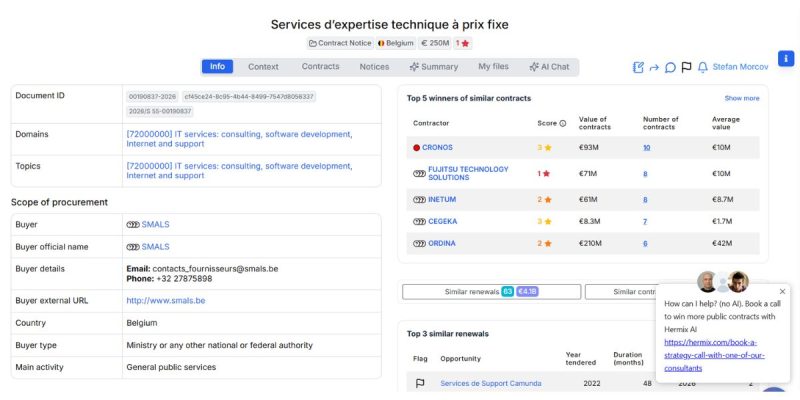Open comments via speech bubble icon

tap(670, 67)
